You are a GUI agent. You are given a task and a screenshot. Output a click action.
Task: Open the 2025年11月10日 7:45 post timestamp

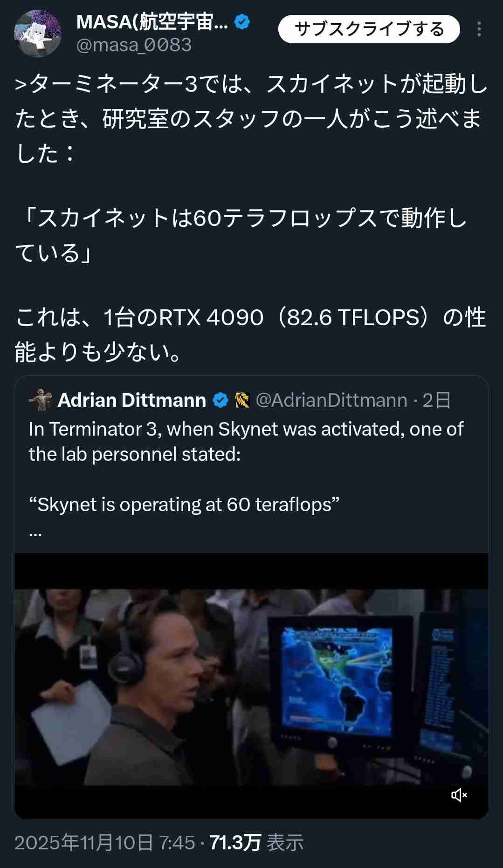[104, 842]
